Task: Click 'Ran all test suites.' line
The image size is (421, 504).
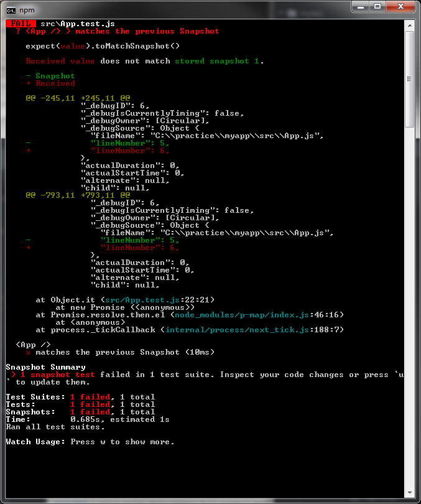Action: coord(55,427)
